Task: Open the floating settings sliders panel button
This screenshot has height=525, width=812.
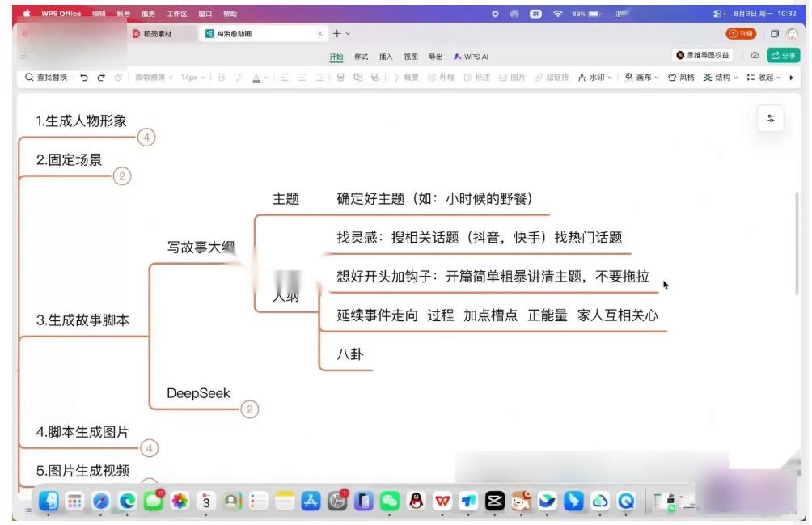Action: click(x=770, y=118)
